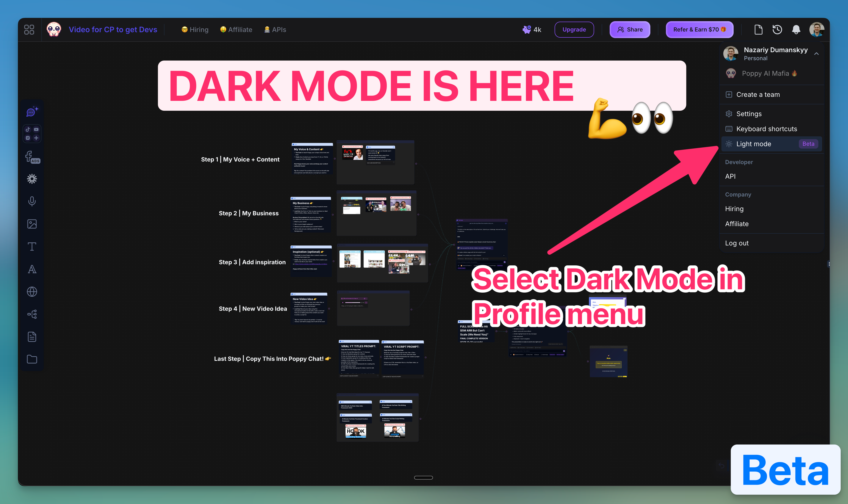Click the Refer & Earn $70 button
Screen dimensions: 848x504
699,30
